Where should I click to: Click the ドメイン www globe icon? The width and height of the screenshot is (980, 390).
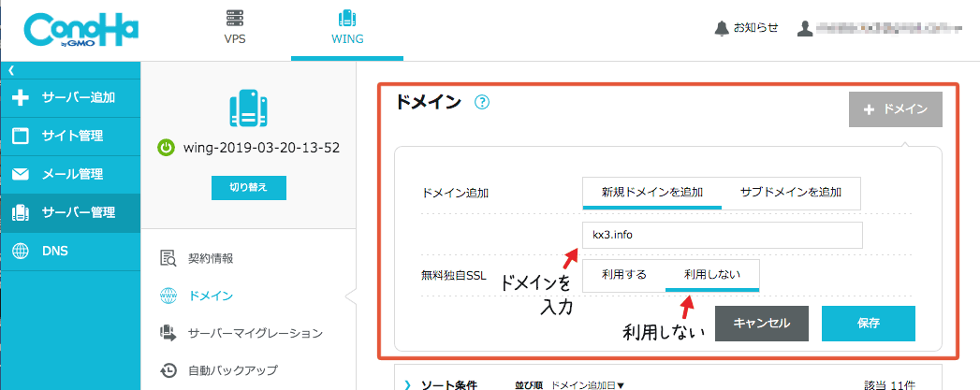coord(168,296)
